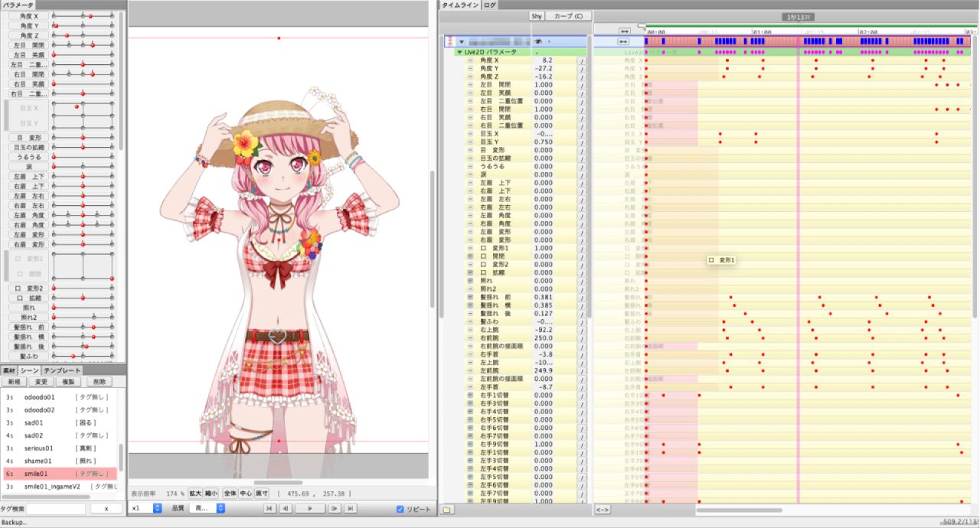Click the 複製 duplicate button
Screen dimensions: 980x528
(69, 381)
